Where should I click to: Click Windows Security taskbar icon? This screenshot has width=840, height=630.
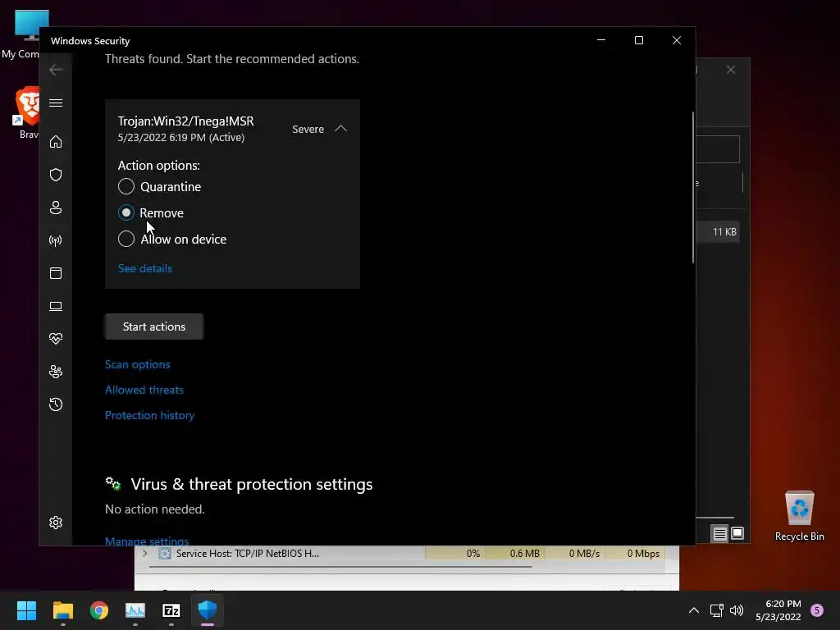208,610
